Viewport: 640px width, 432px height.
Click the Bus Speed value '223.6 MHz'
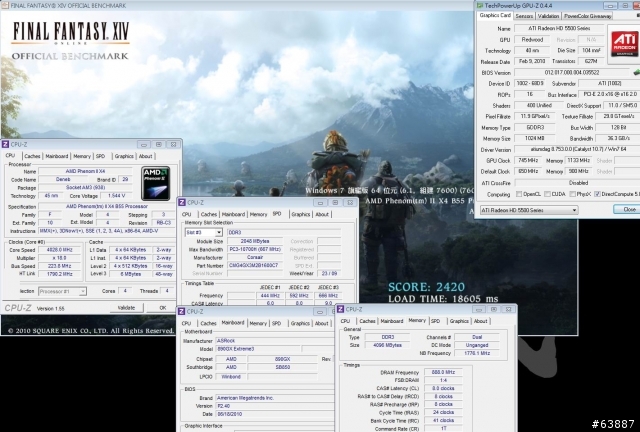[60, 266]
